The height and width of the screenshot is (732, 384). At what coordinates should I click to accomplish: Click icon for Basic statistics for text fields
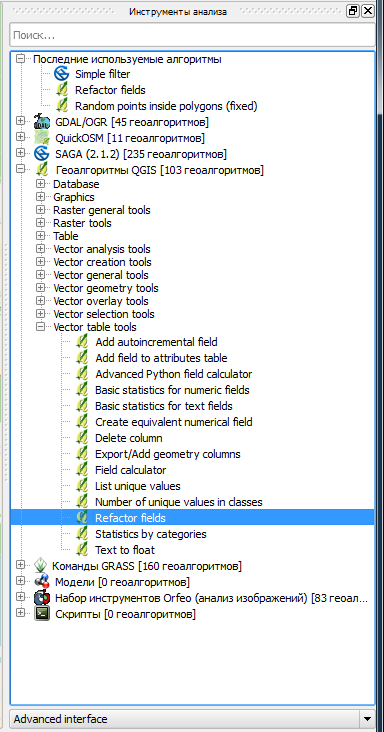point(82,406)
